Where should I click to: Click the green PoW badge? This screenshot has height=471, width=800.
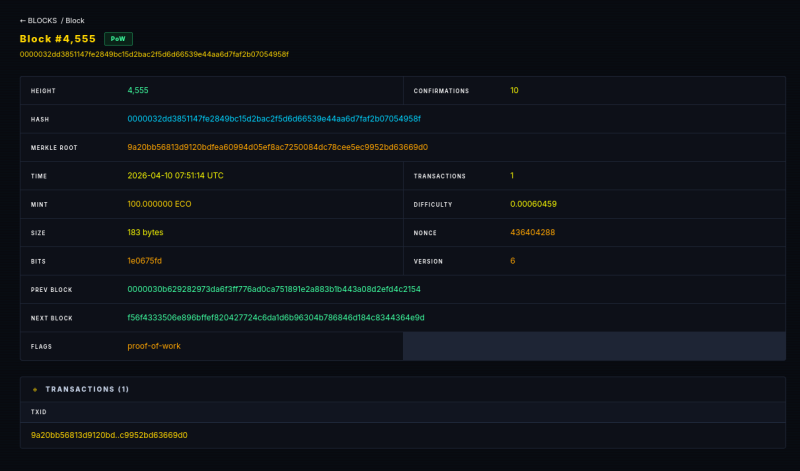pyautogui.click(x=118, y=38)
